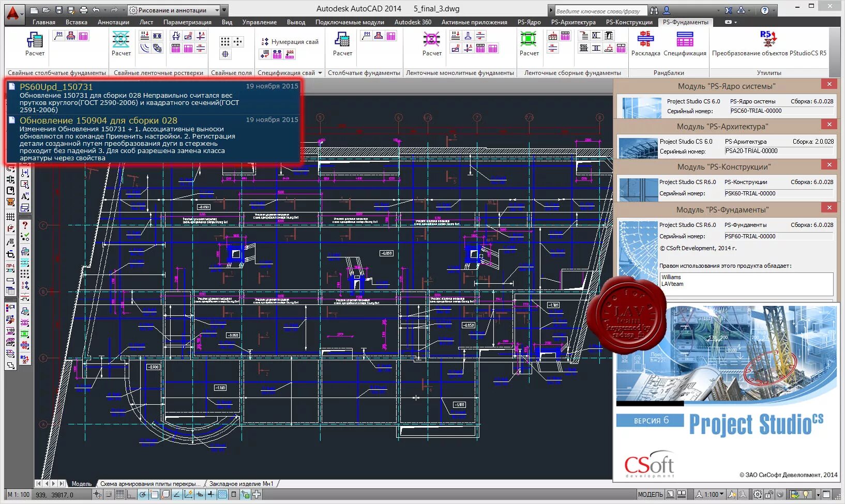Run Расчет for strip monolithic foundations
The image size is (845, 504).
pyautogui.click(x=432, y=43)
